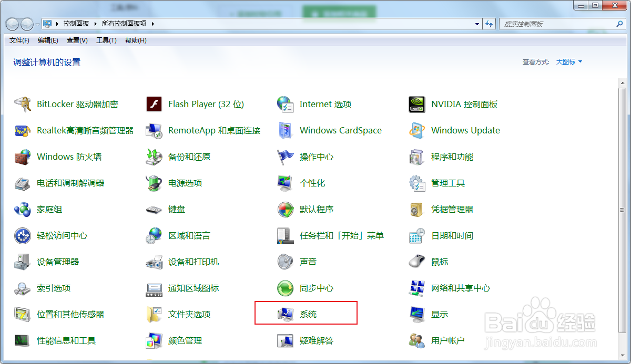Screen dimensions: 631x364
Task: Open 备份和还原 icon
Action: click(154, 157)
